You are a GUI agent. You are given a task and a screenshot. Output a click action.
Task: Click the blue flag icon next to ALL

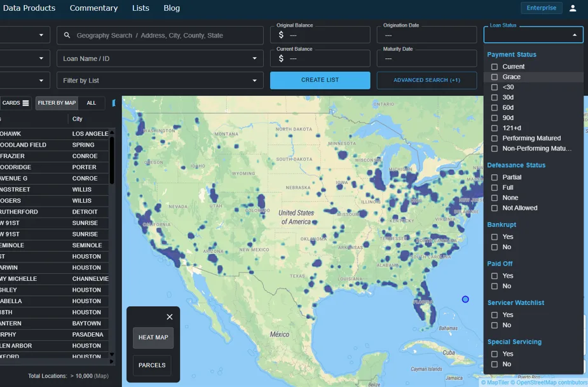click(x=114, y=102)
